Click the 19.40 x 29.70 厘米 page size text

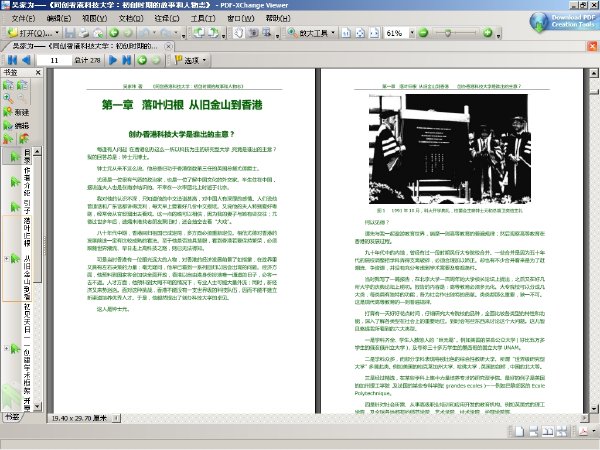point(79,418)
